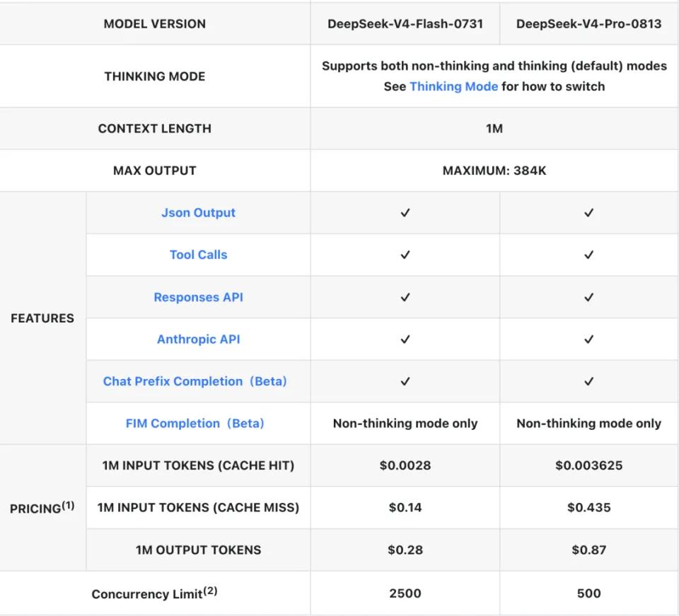
Task: Open the Responses API link
Action: pyautogui.click(x=198, y=297)
